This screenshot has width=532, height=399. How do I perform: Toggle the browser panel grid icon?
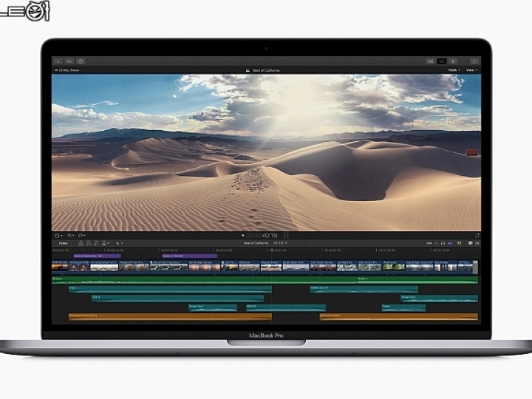pos(431,61)
